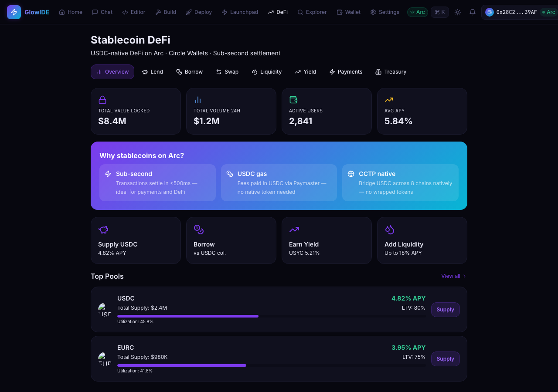Screen dimensions: 558x392
Task: Click the "LTV: 75%" label
Action: [x=414, y=357]
